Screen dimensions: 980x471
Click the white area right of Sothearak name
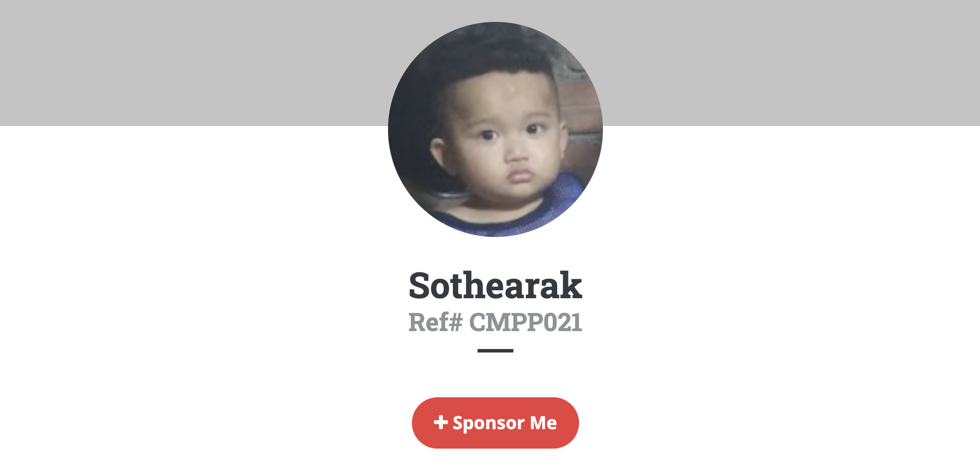pyautogui.click(x=781, y=286)
